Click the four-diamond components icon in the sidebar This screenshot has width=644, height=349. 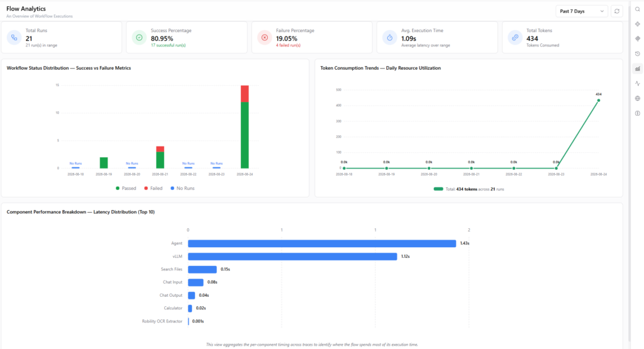click(638, 24)
